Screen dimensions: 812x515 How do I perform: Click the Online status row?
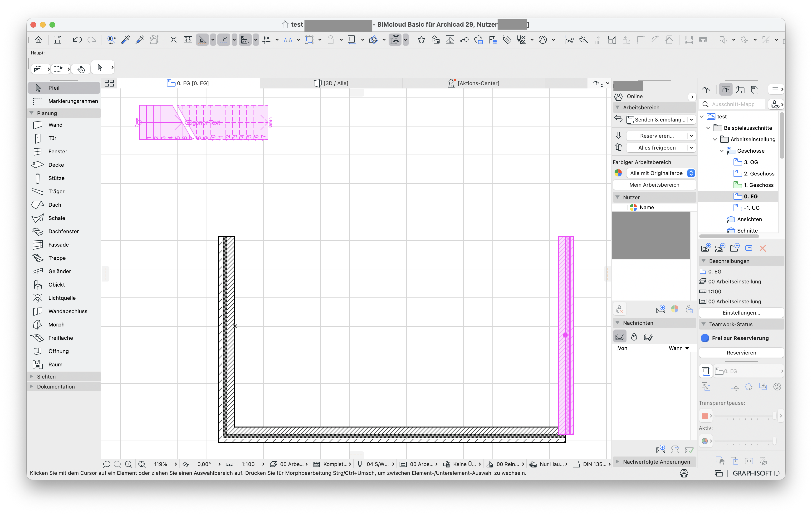tap(654, 96)
